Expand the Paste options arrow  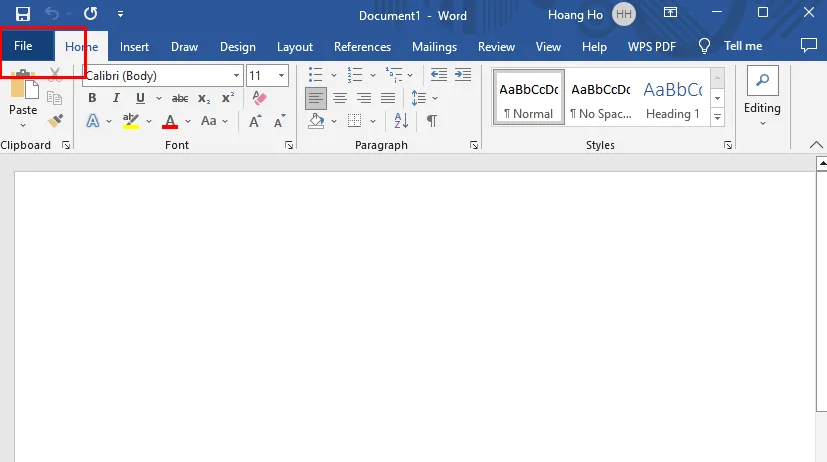tap(23, 126)
